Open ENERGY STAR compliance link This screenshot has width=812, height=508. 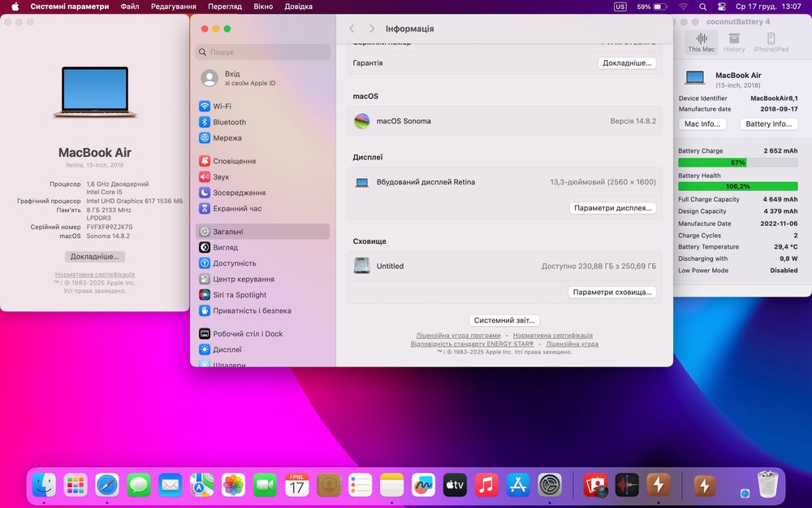pyautogui.click(x=473, y=344)
